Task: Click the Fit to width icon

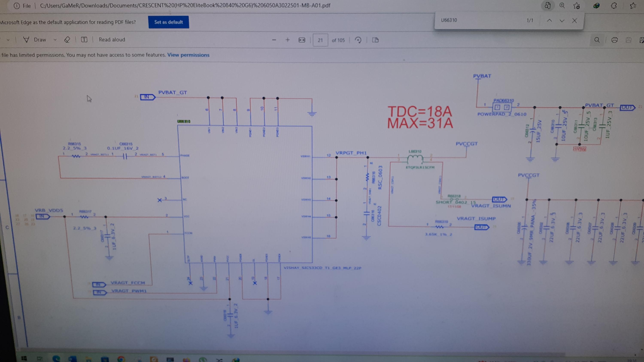Action: pyautogui.click(x=302, y=40)
